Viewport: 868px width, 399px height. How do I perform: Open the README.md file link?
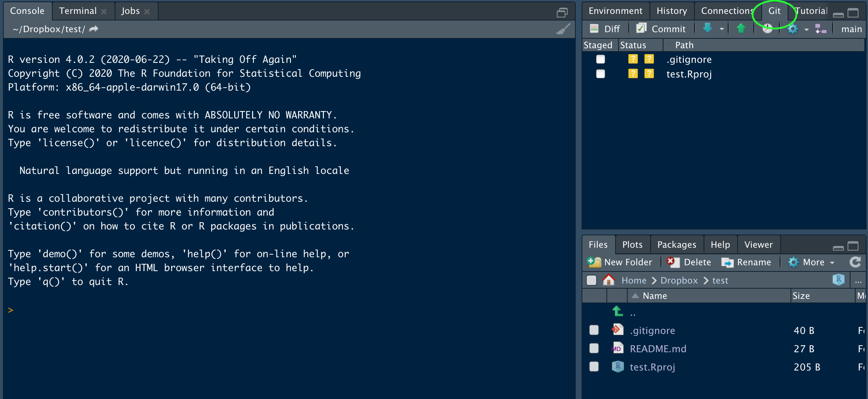[658, 349]
